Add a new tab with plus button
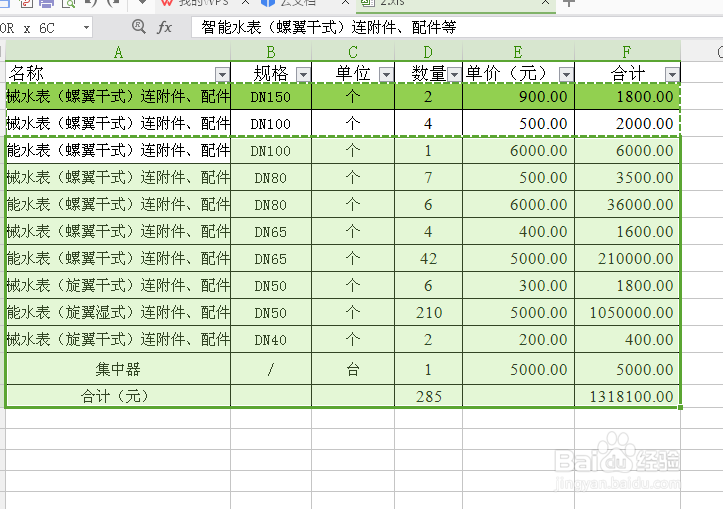Viewport: 723px width, 509px height. 569,3
